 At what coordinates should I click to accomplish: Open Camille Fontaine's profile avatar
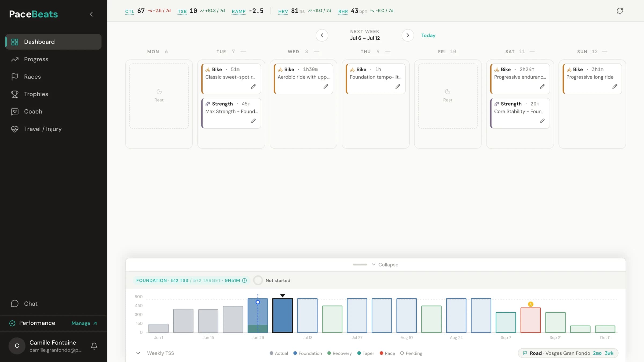(x=17, y=346)
